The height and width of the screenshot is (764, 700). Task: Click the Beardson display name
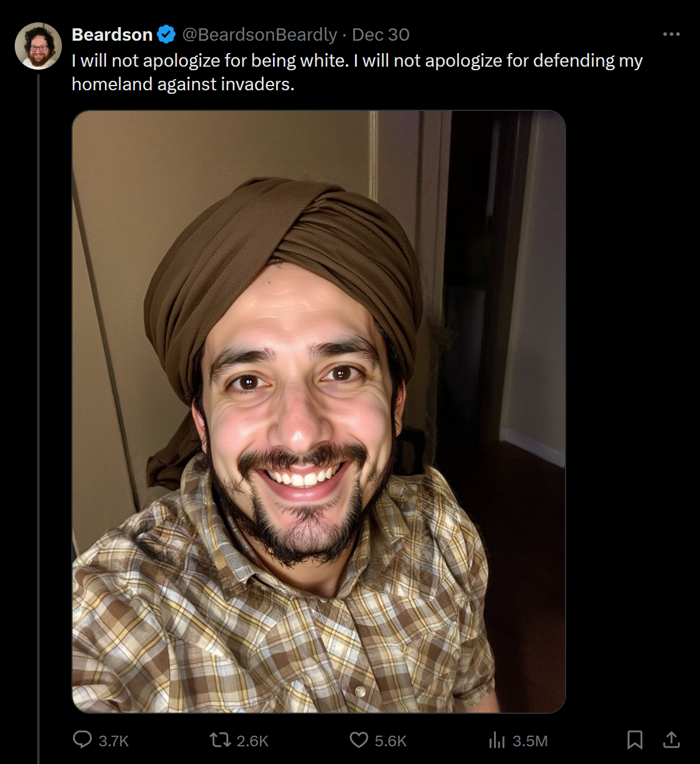click(112, 35)
